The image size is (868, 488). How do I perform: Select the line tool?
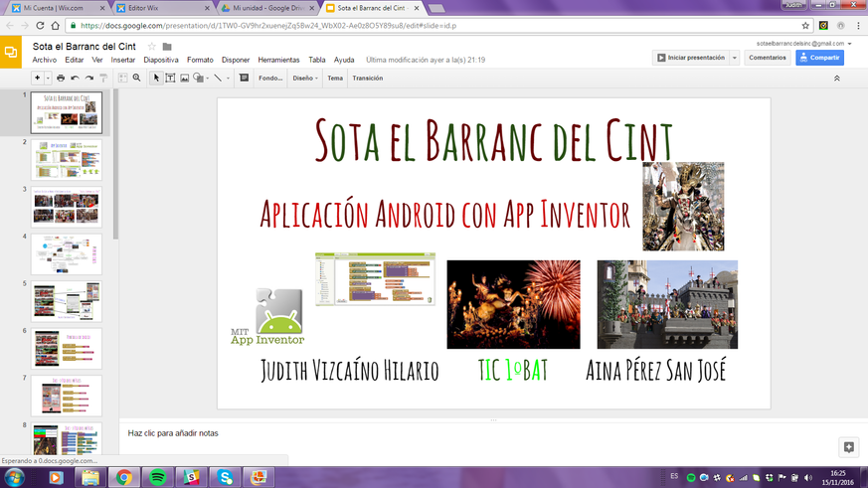tap(218, 78)
